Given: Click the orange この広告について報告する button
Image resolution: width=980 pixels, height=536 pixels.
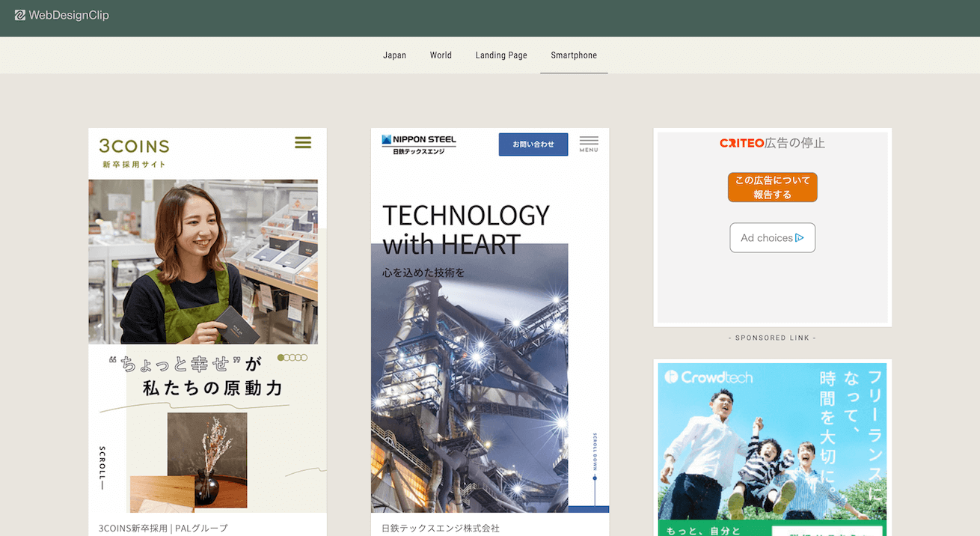Looking at the screenshot, I should pyautogui.click(x=772, y=187).
